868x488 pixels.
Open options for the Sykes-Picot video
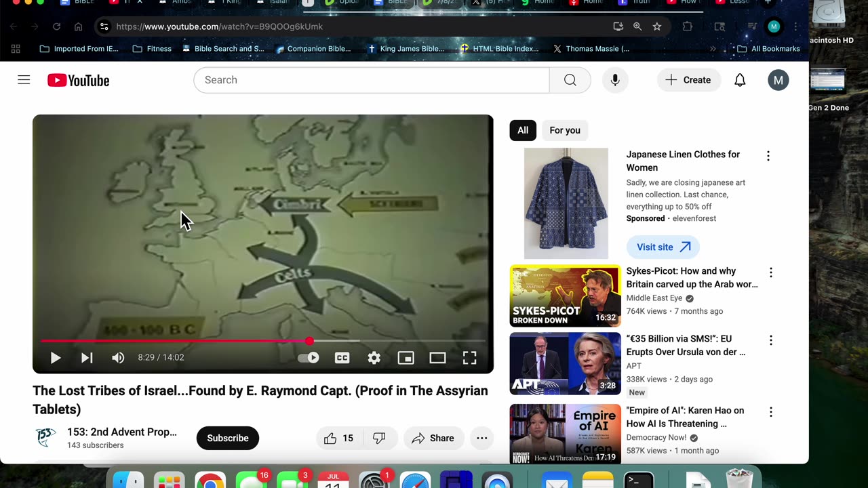770,272
